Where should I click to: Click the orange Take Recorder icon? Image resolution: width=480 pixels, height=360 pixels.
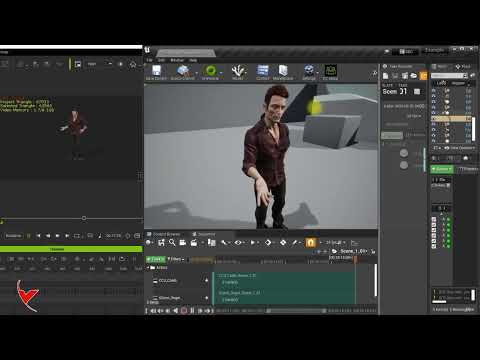[x=423, y=76]
